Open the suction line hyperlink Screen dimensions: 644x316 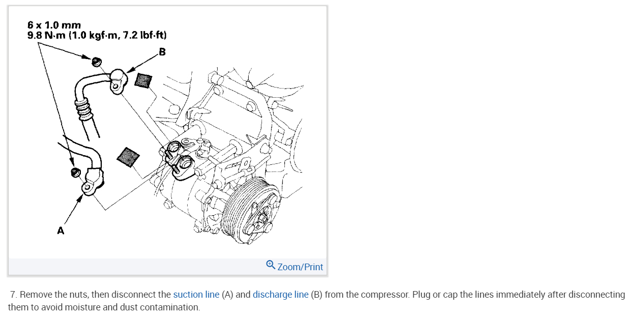point(196,295)
